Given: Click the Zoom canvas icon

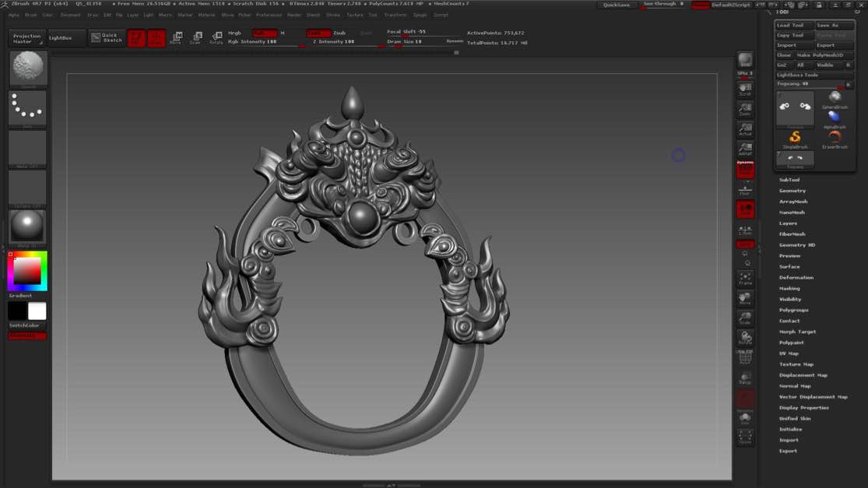Looking at the screenshot, I should click(745, 109).
